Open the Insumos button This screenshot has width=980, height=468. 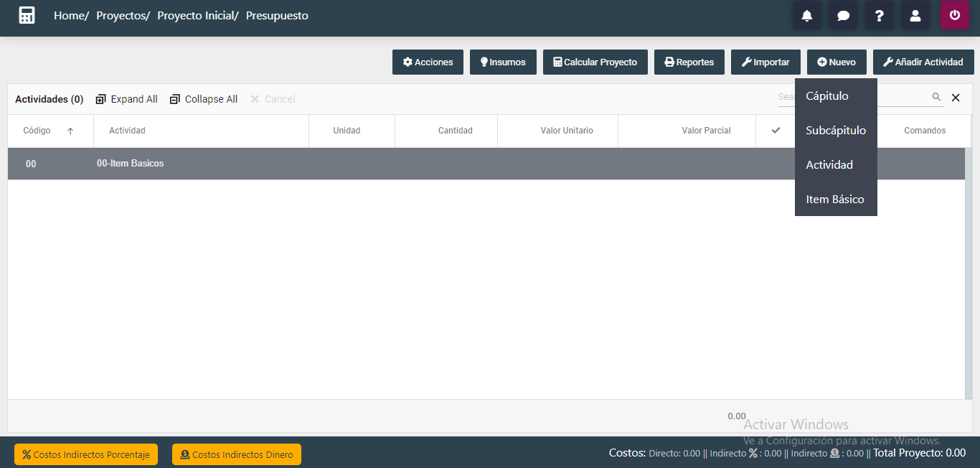503,62
